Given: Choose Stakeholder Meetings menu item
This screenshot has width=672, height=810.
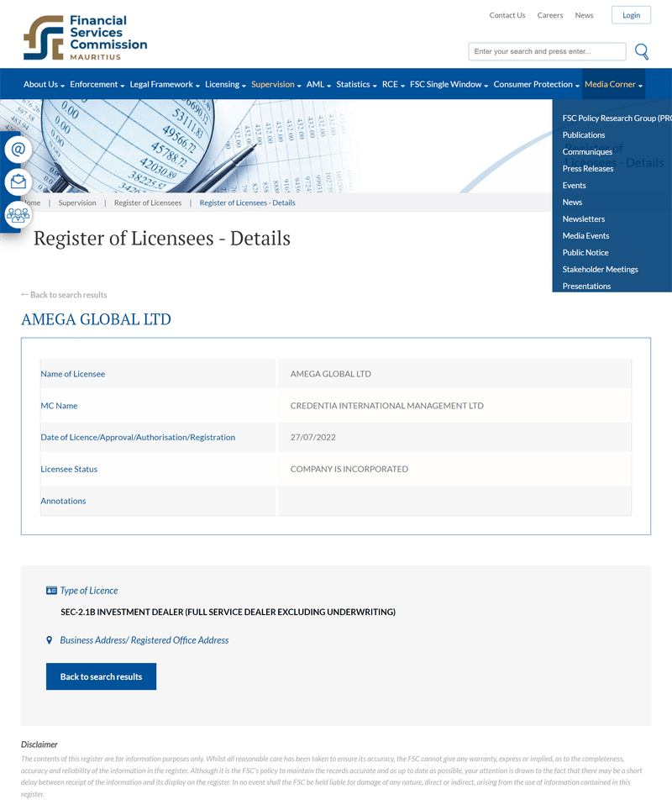Looking at the screenshot, I should (x=601, y=269).
